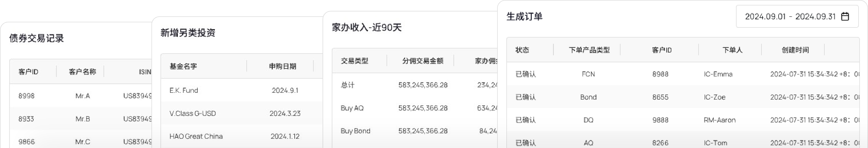868x148 pixels.
Task: Click the calendar icon in date range
Action: [x=845, y=17]
